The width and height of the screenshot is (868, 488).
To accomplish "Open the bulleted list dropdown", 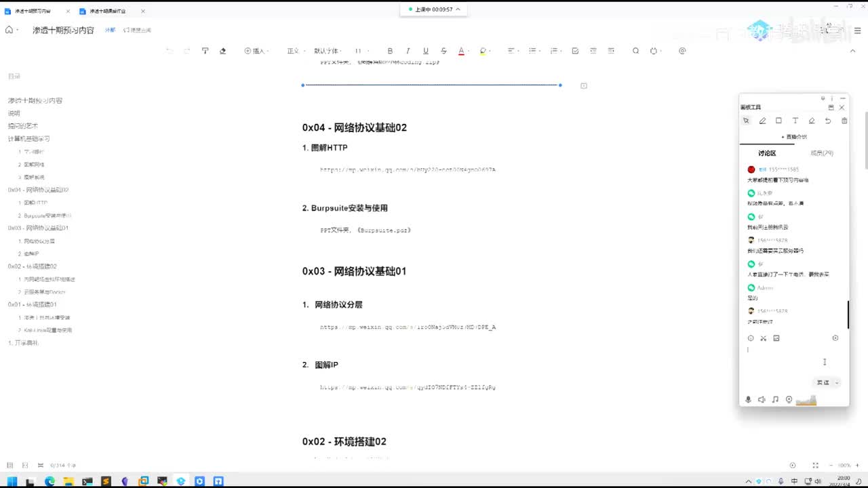I will 534,51.
